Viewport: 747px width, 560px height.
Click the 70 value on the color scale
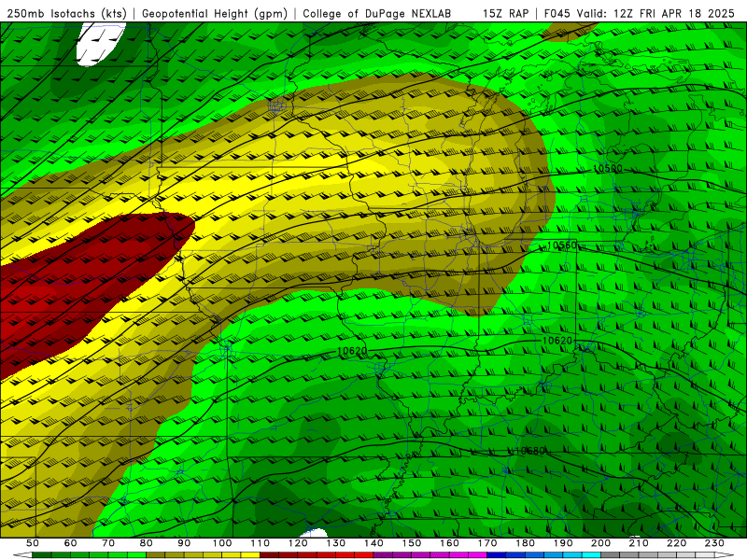click(x=108, y=543)
